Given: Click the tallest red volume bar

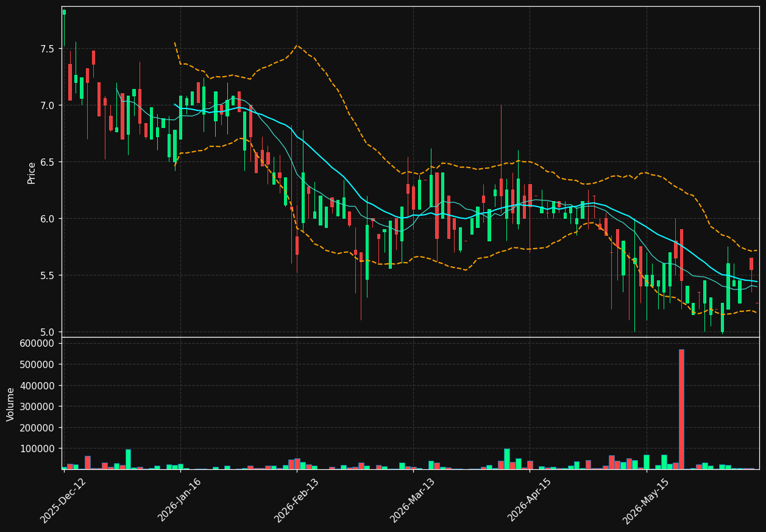Looking at the screenshot, I should (681, 409).
